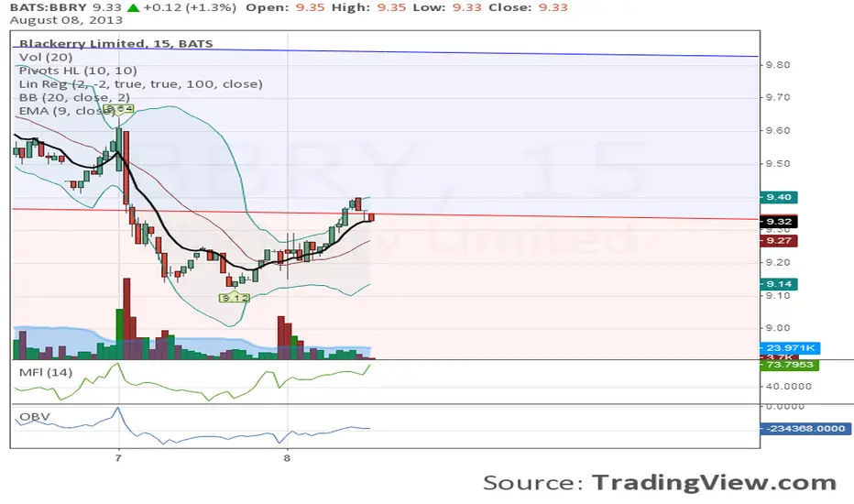Click the 8 date label on time axis

point(287,457)
